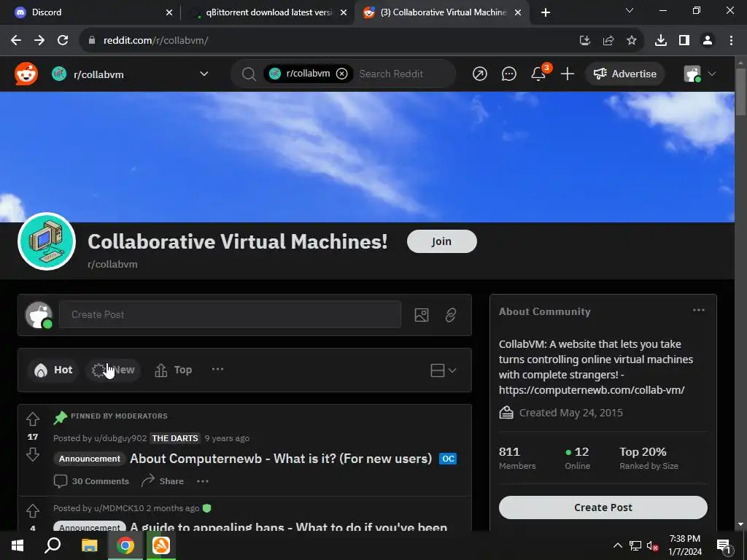Share the About Computernewb post
The height and width of the screenshot is (560, 747).
pos(163,481)
